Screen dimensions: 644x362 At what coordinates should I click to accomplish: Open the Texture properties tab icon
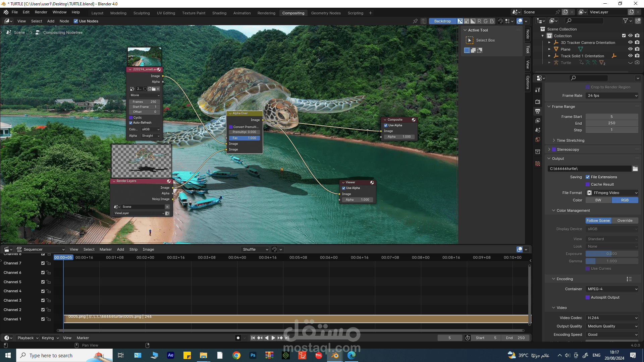538,164
